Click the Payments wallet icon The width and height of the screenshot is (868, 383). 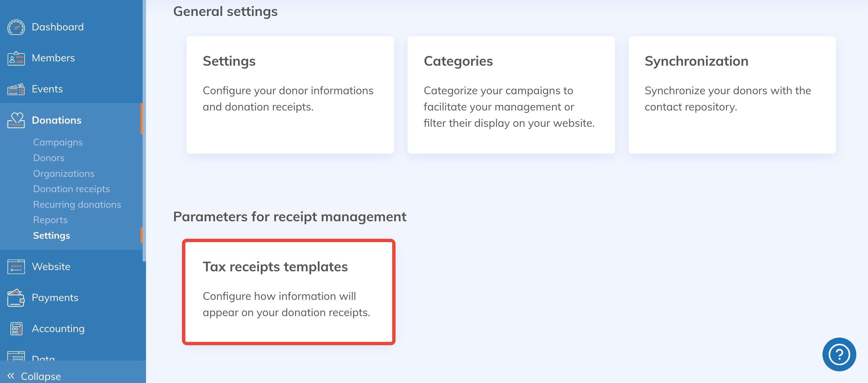16,298
